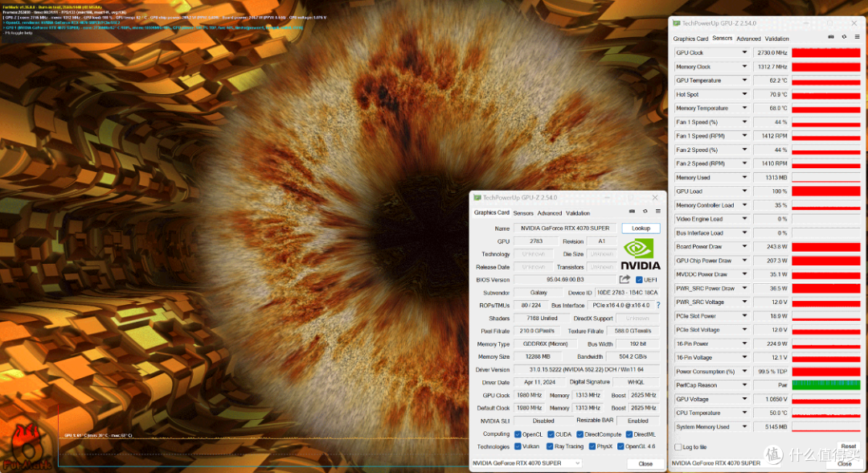
Task: Click the Driver Version field
Action: pyautogui.click(x=587, y=369)
